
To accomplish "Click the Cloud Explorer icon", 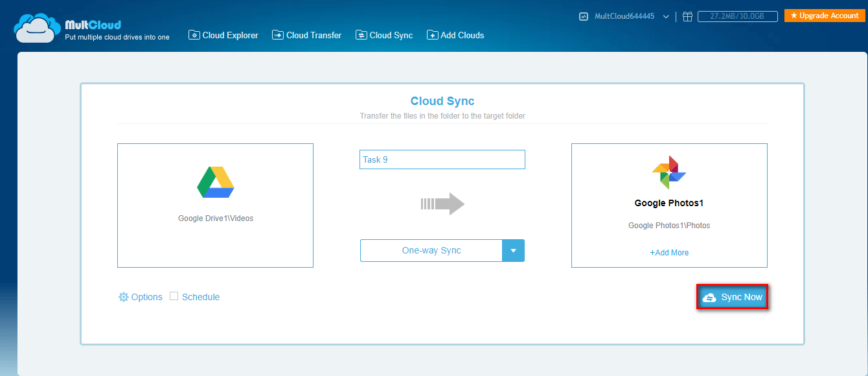I will (194, 35).
